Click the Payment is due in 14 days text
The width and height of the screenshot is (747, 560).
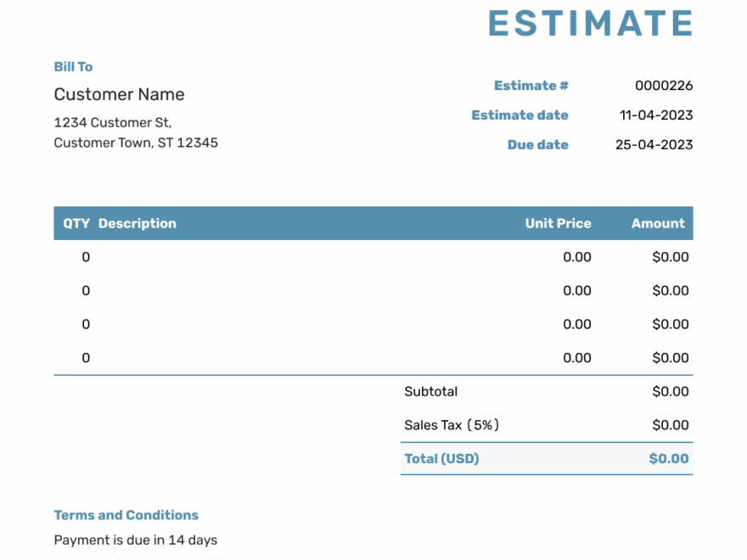click(x=135, y=540)
